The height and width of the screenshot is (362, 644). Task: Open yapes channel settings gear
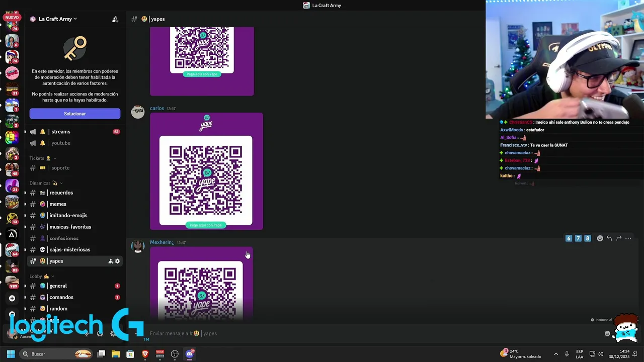(118, 261)
